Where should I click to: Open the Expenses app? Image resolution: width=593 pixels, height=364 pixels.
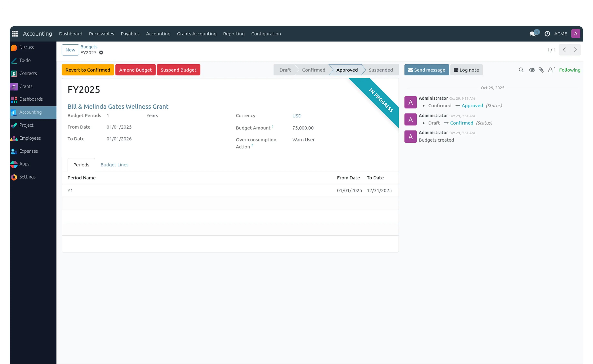[x=28, y=151]
